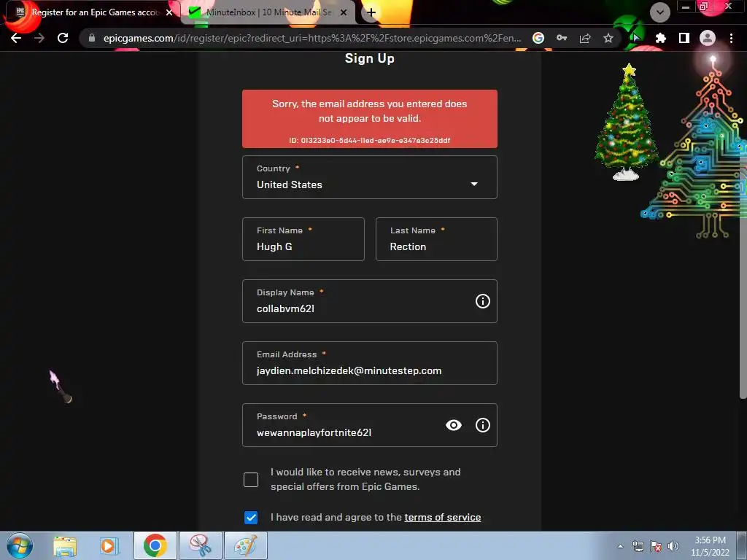Enable news and special offers checkbox

[x=251, y=480]
